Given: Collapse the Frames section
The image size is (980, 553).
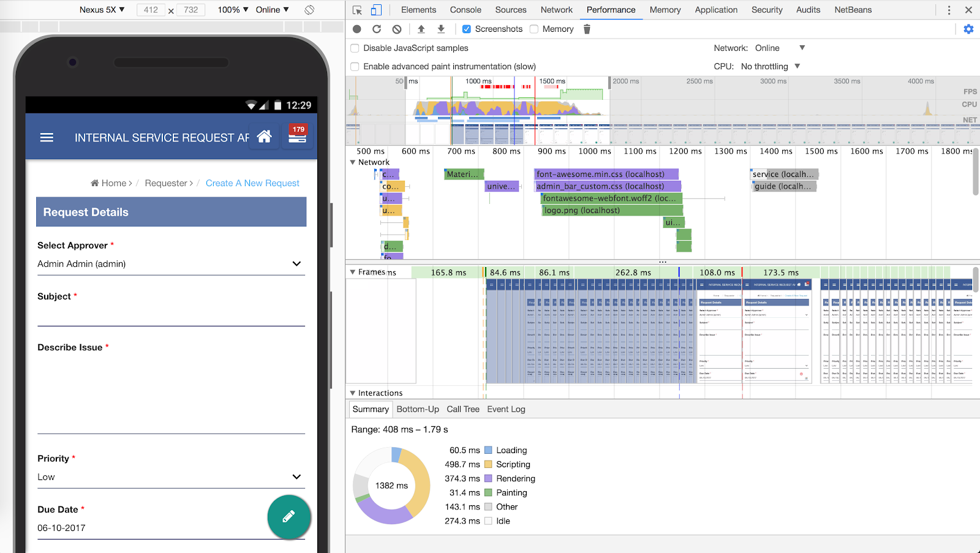Looking at the screenshot, I should tap(353, 272).
